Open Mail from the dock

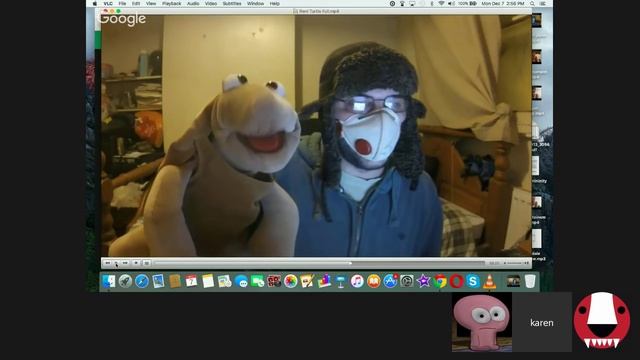(x=158, y=281)
